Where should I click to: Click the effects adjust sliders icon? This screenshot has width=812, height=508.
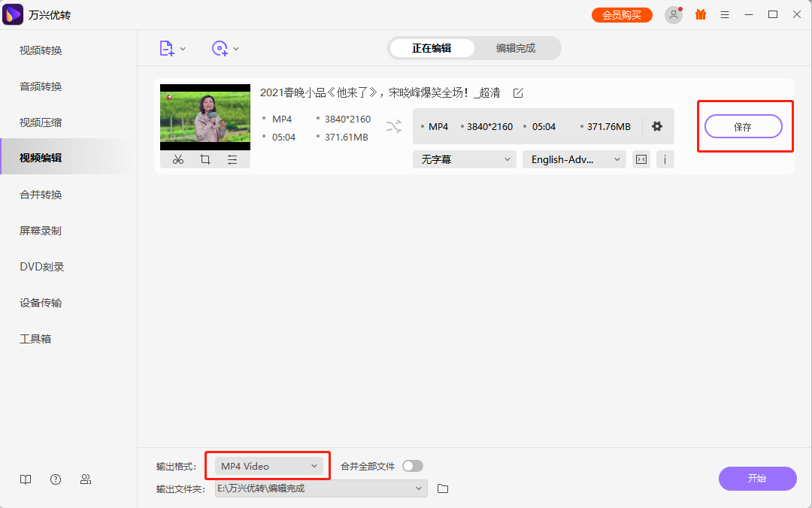232,159
